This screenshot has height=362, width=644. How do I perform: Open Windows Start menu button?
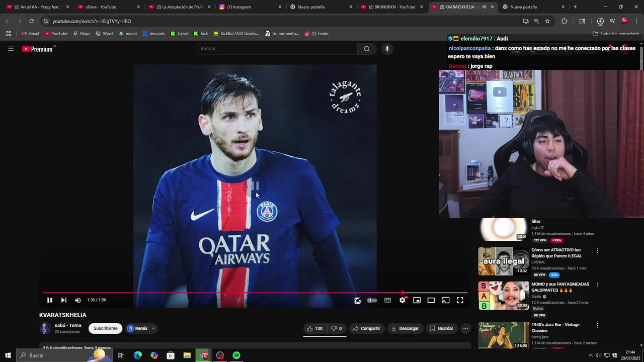point(8,355)
